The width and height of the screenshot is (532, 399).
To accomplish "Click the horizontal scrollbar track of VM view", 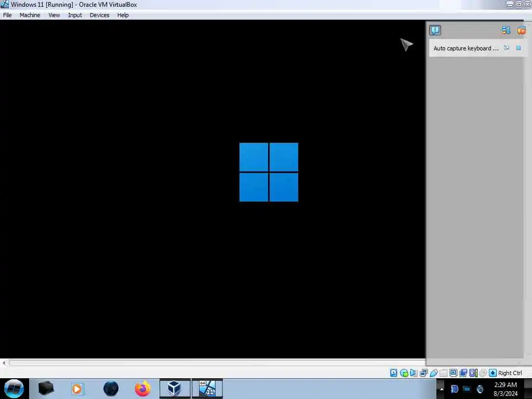I will click(217, 363).
